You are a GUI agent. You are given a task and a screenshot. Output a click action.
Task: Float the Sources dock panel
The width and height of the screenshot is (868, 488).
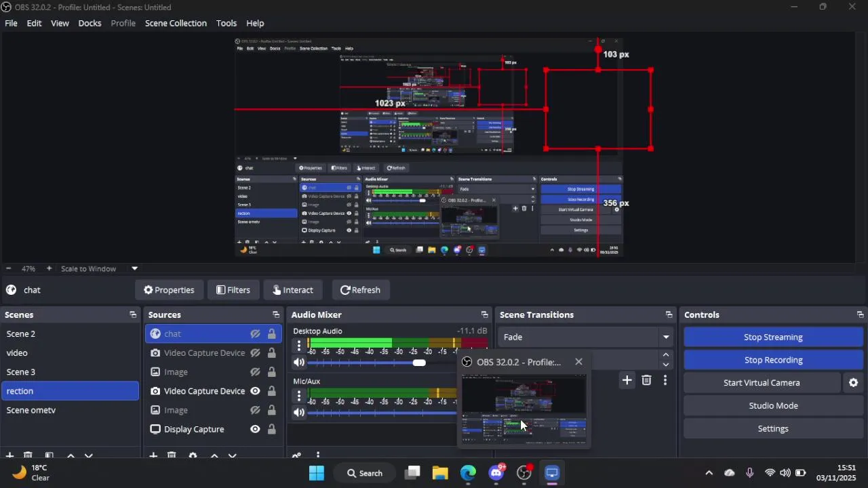[x=276, y=315]
